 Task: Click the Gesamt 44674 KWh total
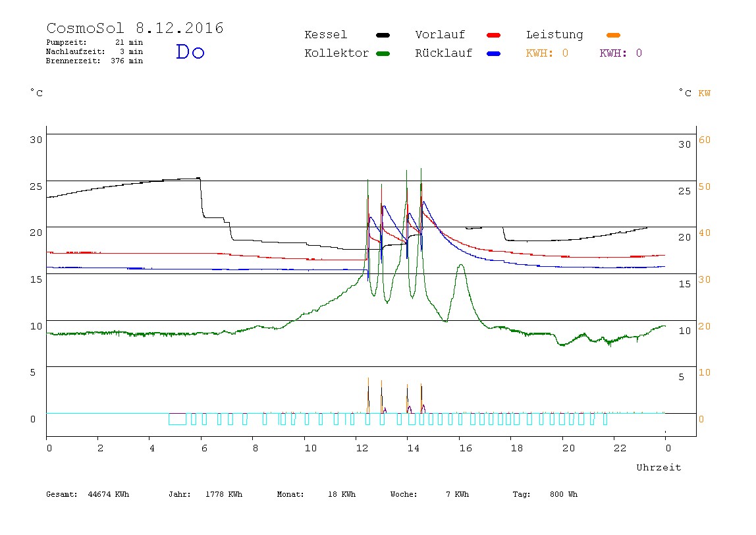tap(88, 494)
